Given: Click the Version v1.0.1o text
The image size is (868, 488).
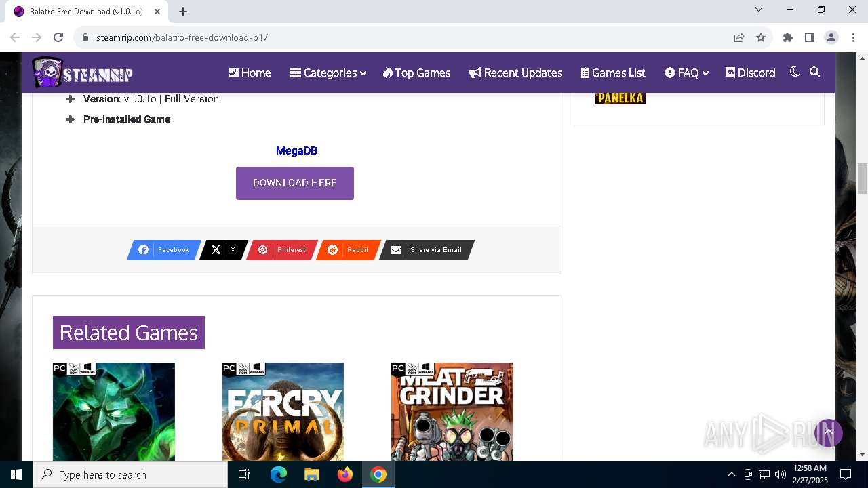Looking at the screenshot, I should click(x=151, y=99).
